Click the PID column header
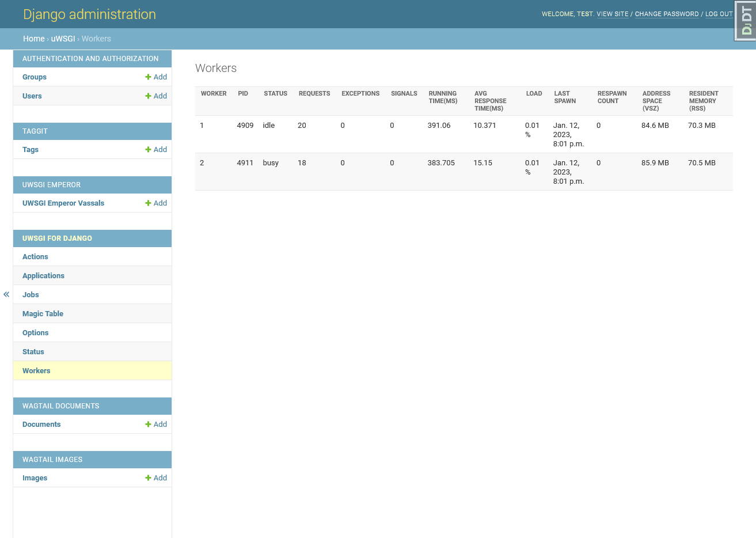 243,93
